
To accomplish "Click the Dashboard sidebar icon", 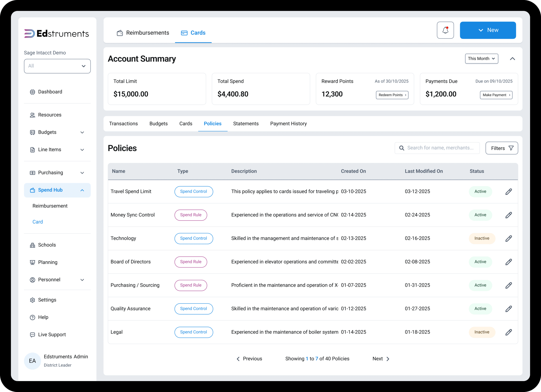I will pos(33,92).
